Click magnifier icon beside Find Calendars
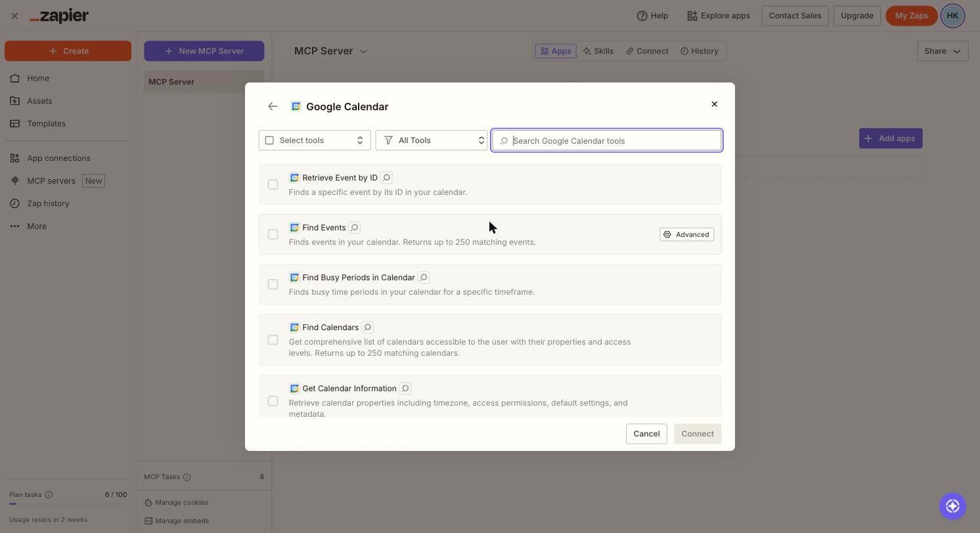The width and height of the screenshot is (980, 533). click(x=368, y=328)
